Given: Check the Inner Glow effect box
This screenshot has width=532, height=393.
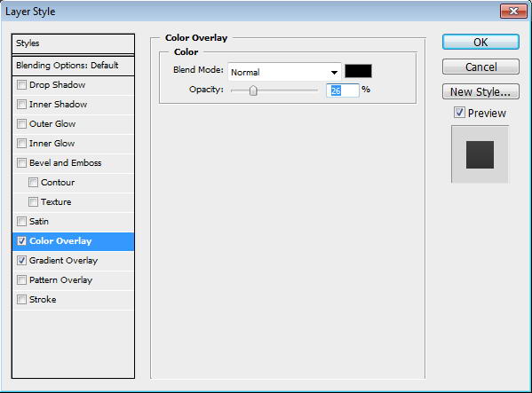Looking at the screenshot, I should (x=21, y=144).
